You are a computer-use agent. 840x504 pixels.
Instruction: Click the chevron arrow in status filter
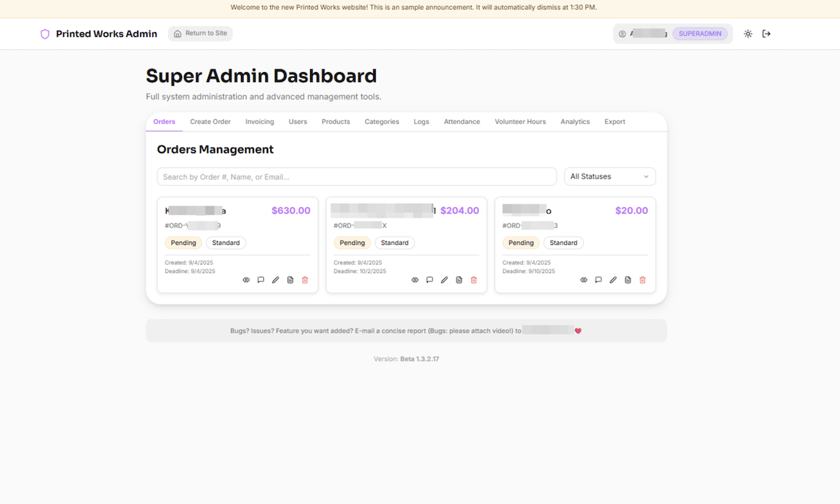[x=646, y=176]
